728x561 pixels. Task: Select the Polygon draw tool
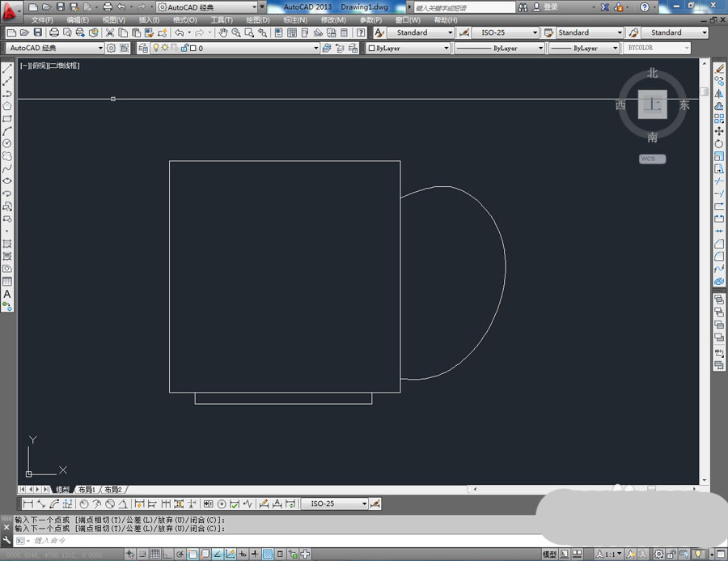(7, 106)
